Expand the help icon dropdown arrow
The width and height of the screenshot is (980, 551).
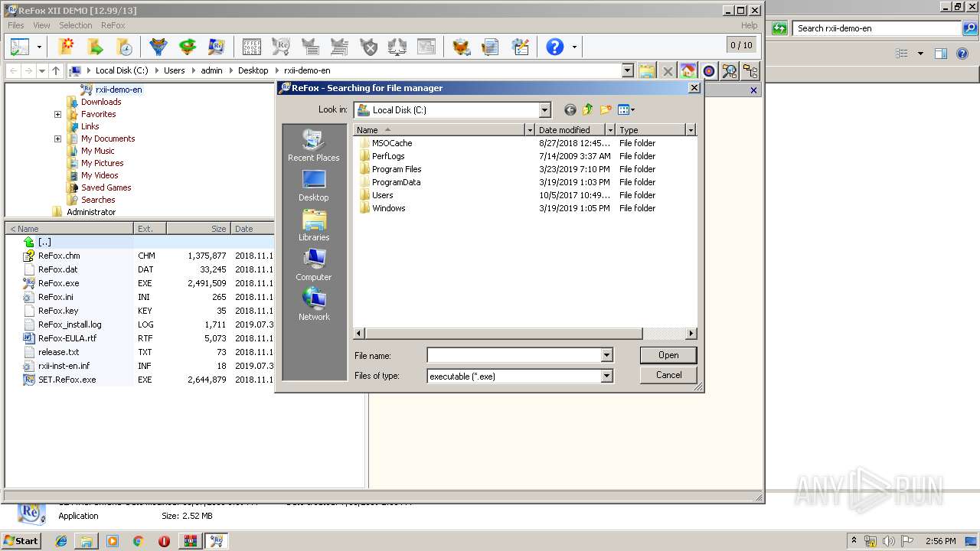[x=574, y=47]
